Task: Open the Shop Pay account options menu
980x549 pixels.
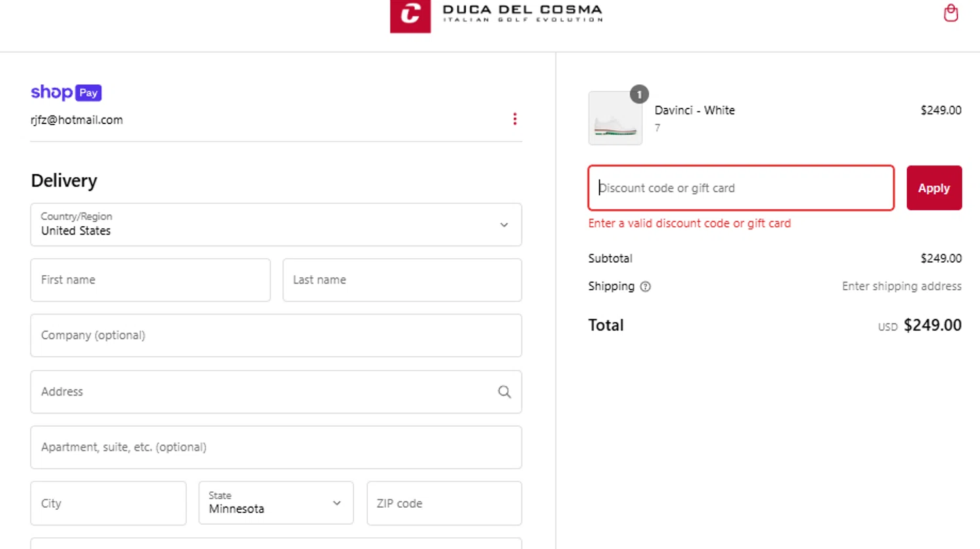Action: tap(515, 119)
